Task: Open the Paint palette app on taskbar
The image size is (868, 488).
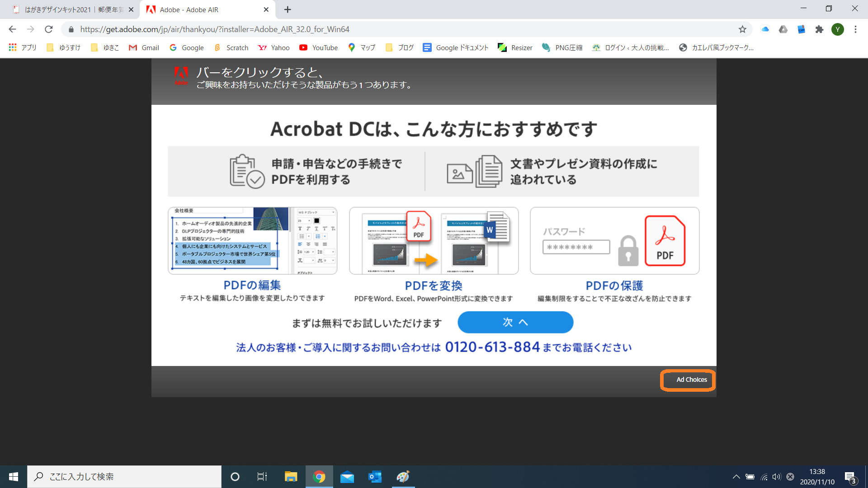Action: tap(403, 477)
